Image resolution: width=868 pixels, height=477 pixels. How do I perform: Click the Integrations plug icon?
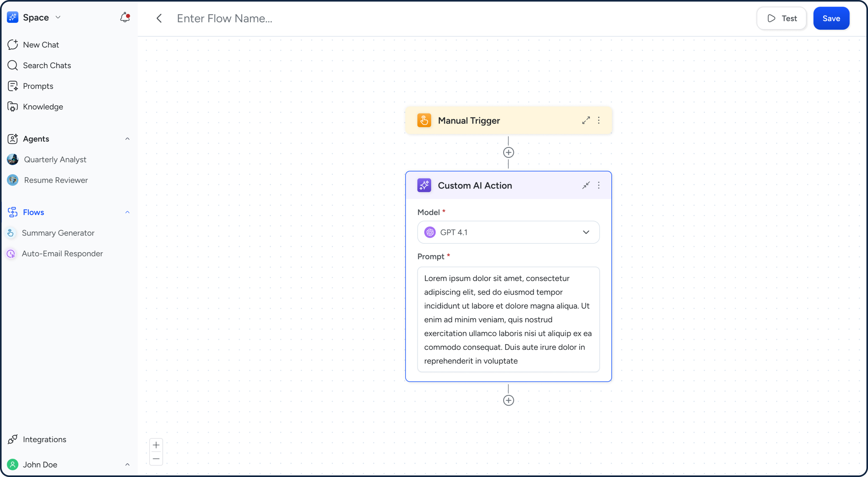click(12, 439)
